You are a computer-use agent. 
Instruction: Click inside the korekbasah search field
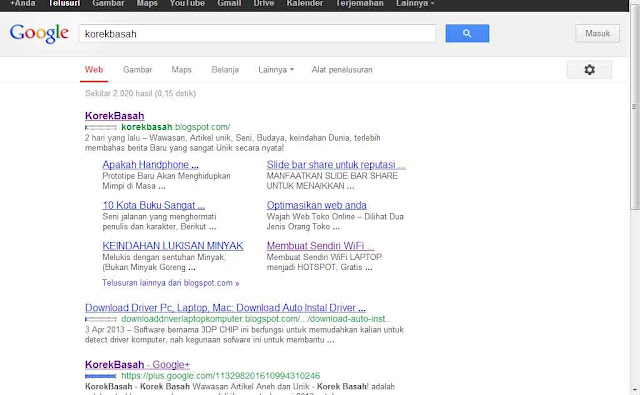click(258, 33)
